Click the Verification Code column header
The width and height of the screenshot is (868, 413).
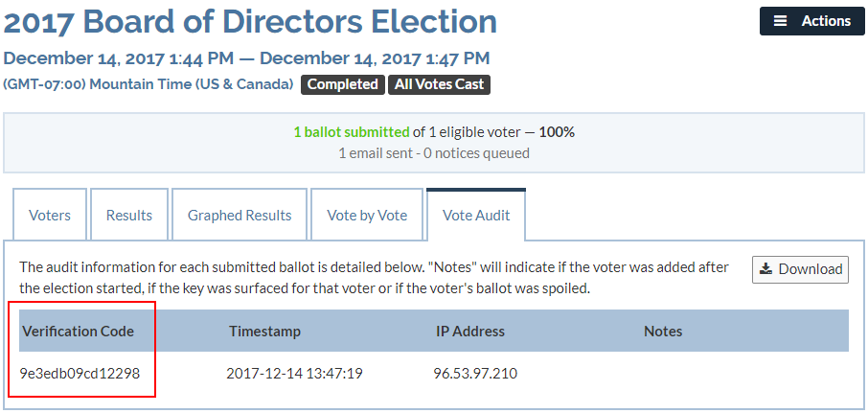tap(78, 331)
